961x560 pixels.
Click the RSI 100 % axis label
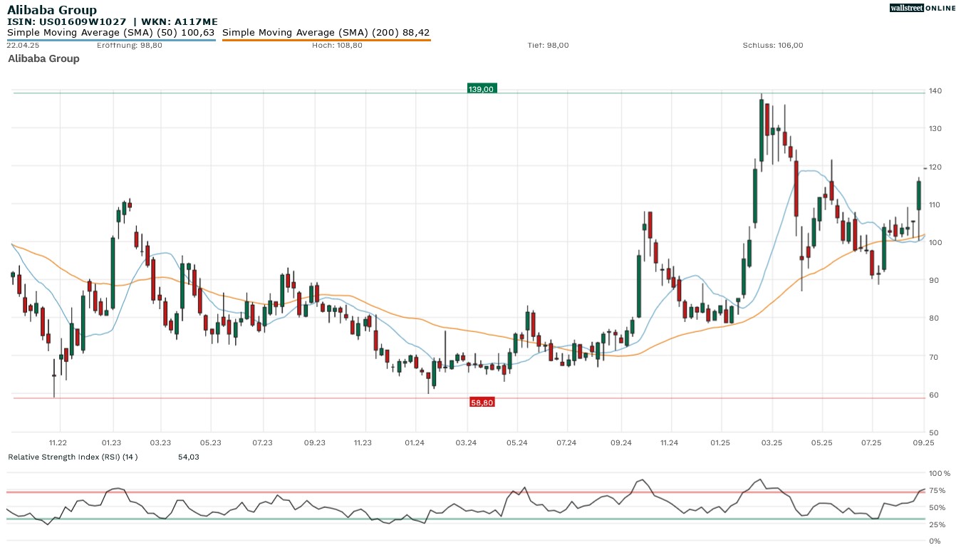(x=939, y=474)
